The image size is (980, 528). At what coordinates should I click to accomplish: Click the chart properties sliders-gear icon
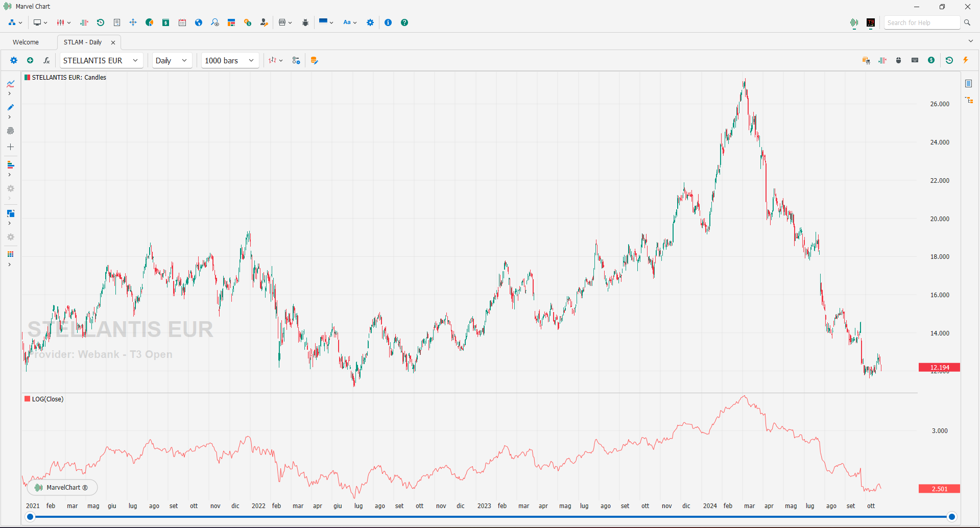click(x=296, y=60)
